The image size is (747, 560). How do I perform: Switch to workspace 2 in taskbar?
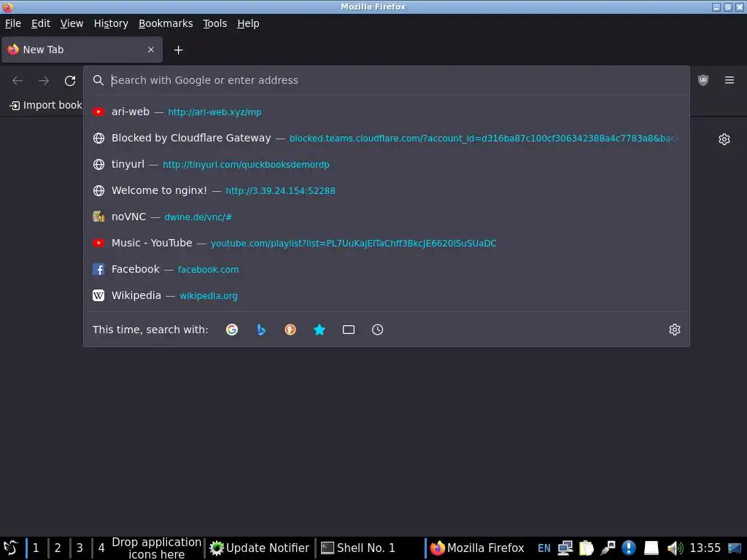(x=58, y=548)
